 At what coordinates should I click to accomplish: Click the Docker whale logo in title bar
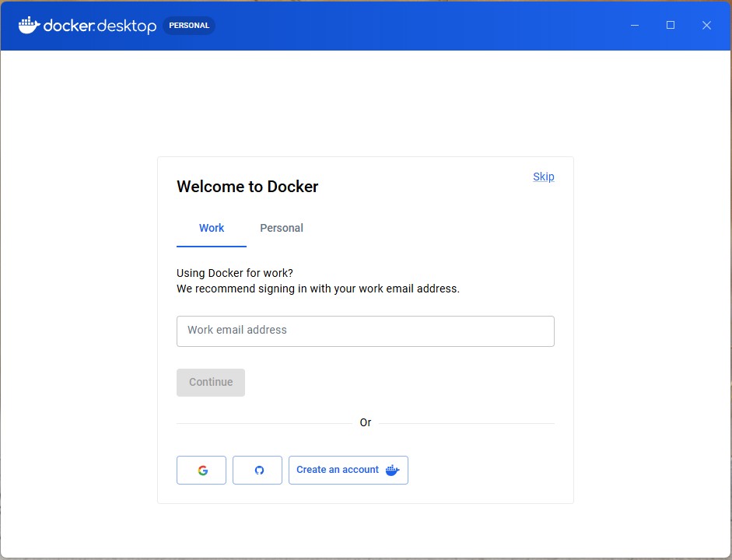(x=29, y=25)
